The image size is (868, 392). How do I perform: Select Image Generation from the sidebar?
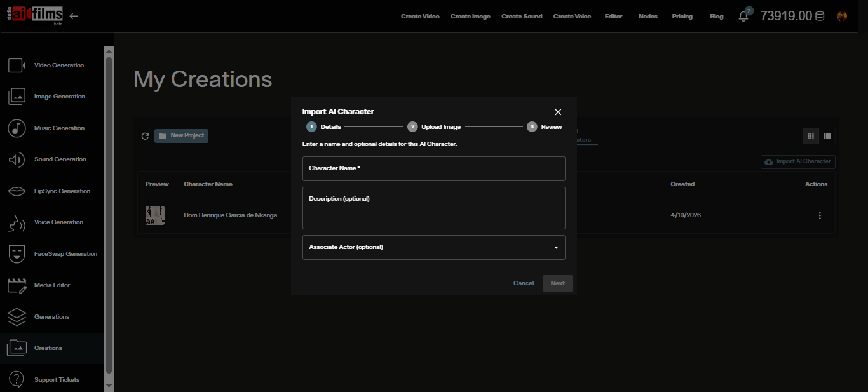point(60,96)
